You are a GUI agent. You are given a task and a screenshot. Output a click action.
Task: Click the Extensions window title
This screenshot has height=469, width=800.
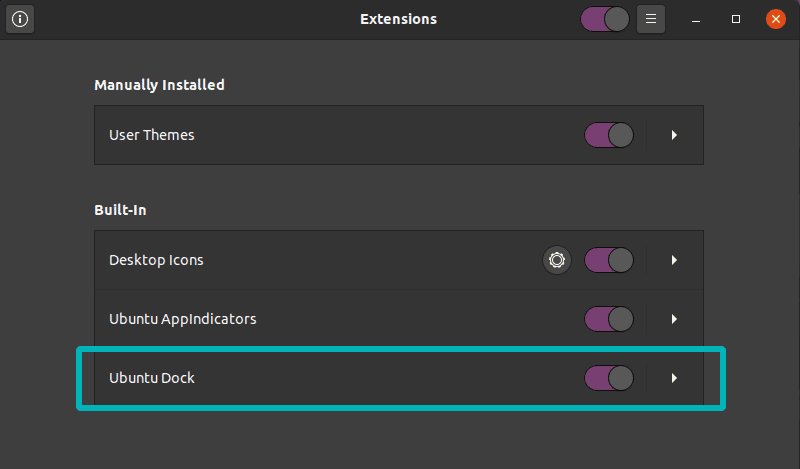click(x=398, y=19)
